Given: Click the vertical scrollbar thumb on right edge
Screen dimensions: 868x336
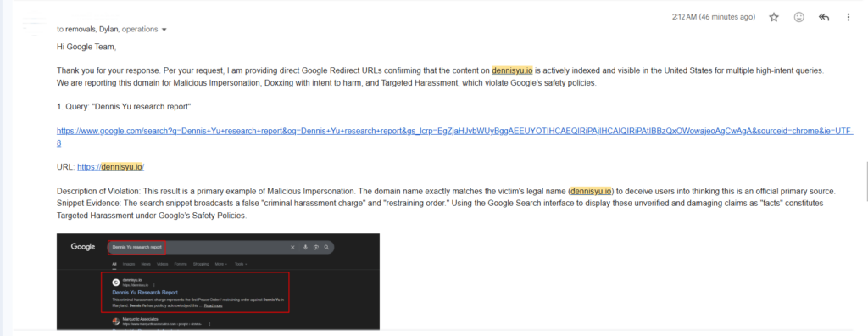Looking at the screenshot, I should click(x=866, y=181).
